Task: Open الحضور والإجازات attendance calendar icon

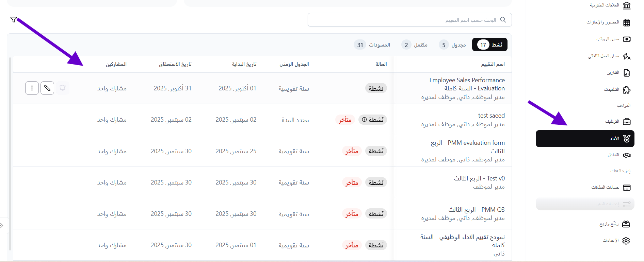Action: click(626, 23)
